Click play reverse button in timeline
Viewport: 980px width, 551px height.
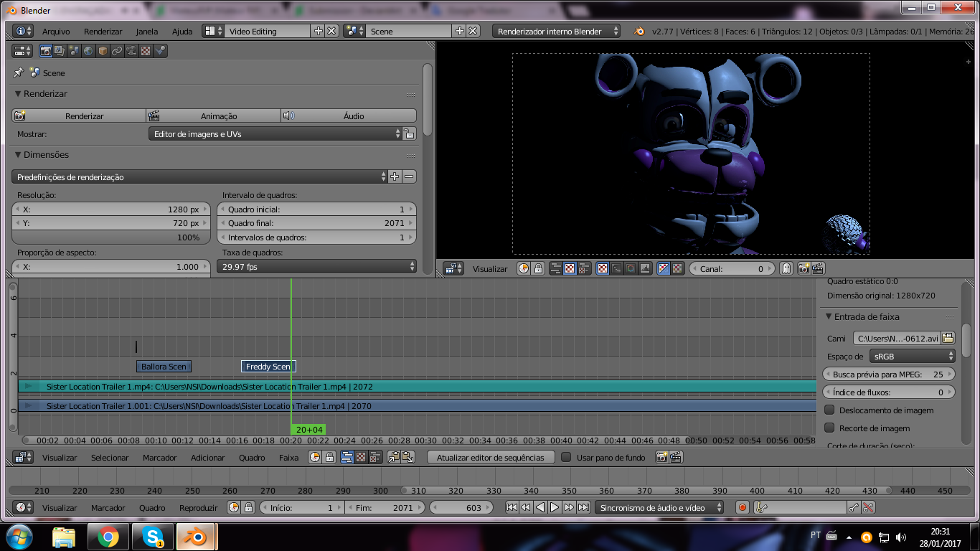[x=540, y=507]
